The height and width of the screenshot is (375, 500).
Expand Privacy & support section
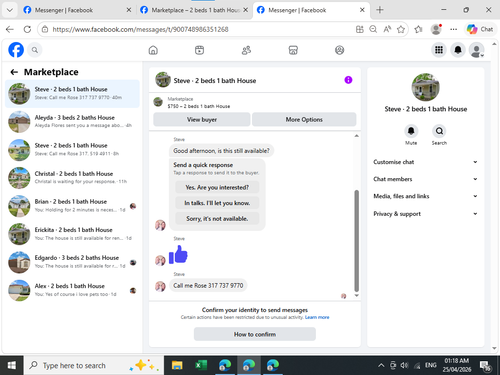pyautogui.click(x=426, y=214)
